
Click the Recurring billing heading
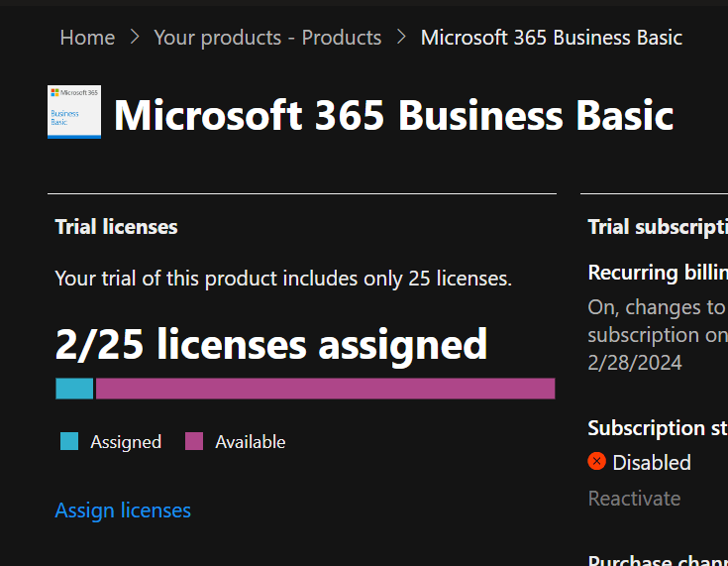658,273
